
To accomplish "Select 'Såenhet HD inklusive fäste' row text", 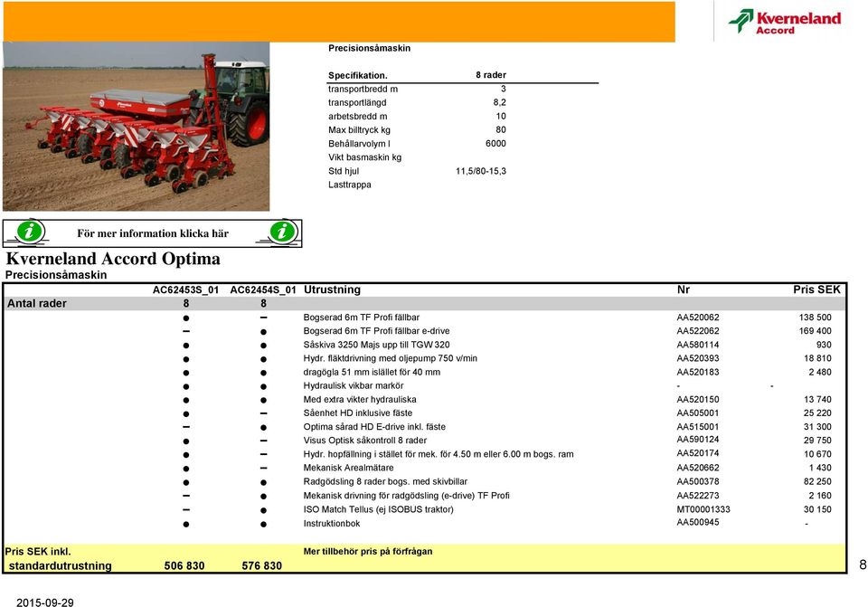I will 358,413.
